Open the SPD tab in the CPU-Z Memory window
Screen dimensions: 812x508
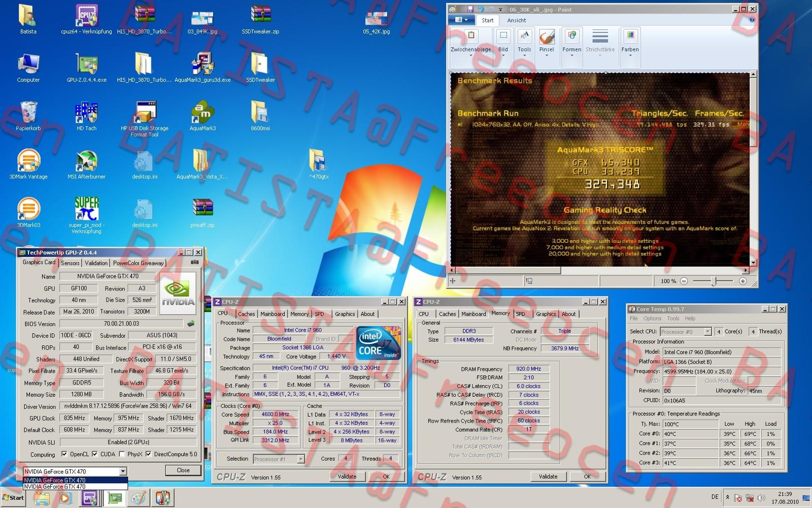coord(521,314)
